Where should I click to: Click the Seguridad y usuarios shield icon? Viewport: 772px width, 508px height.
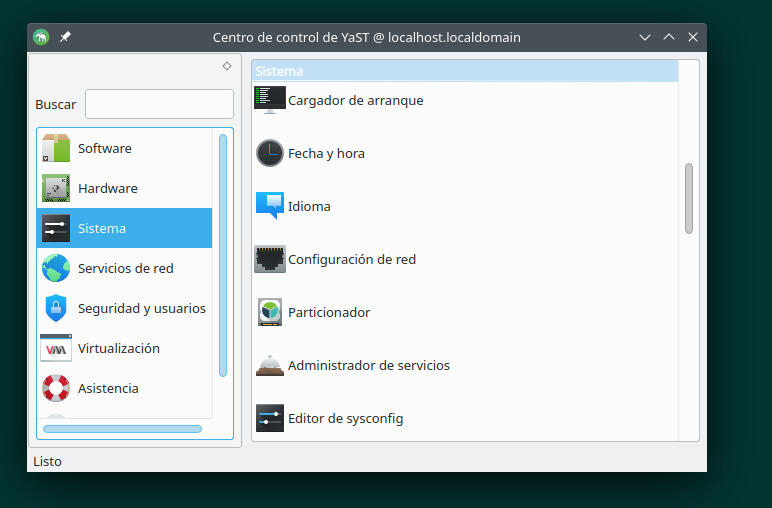tap(56, 308)
